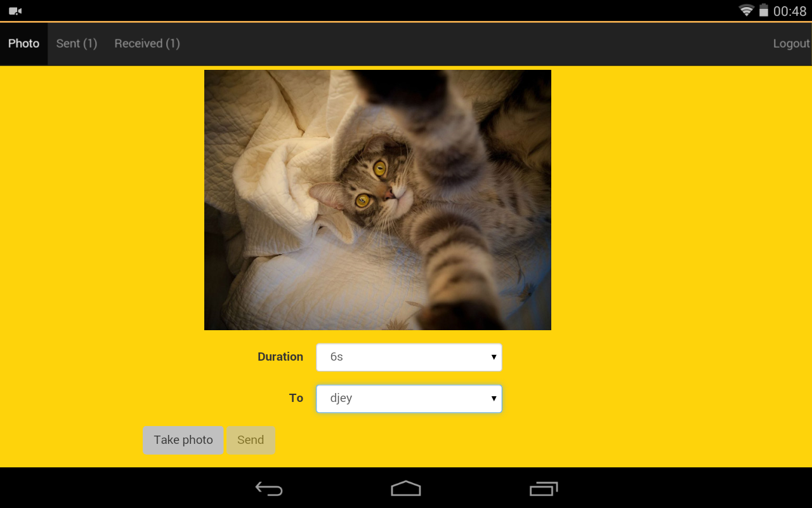Click the Logout link
The height and width of the screenshot is (508, 812).
(x=790, y=44)
